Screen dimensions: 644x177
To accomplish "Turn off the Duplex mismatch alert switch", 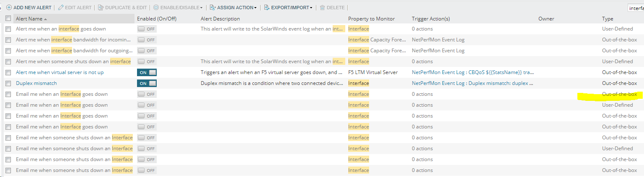I will pos(147,83).
